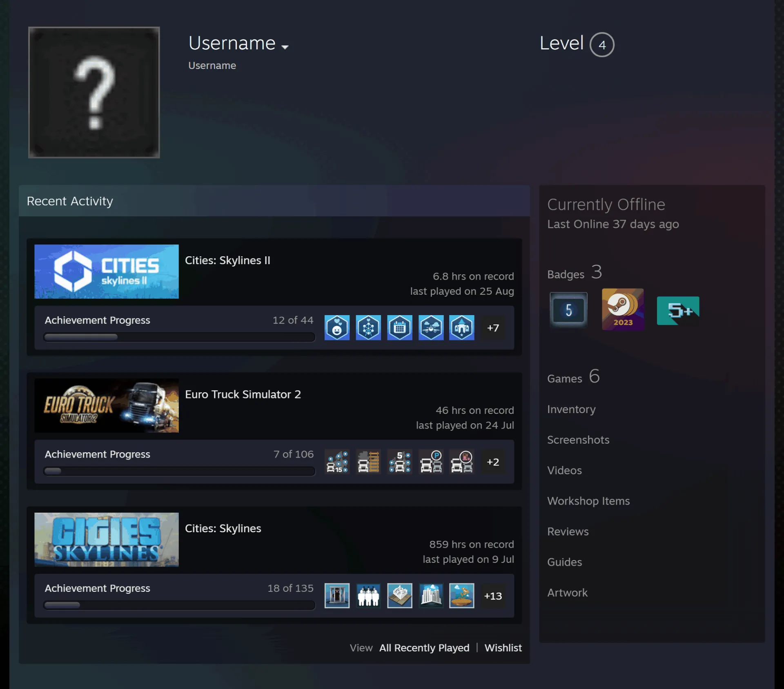View the map tile achievement in Cities: Skylines

400,596
